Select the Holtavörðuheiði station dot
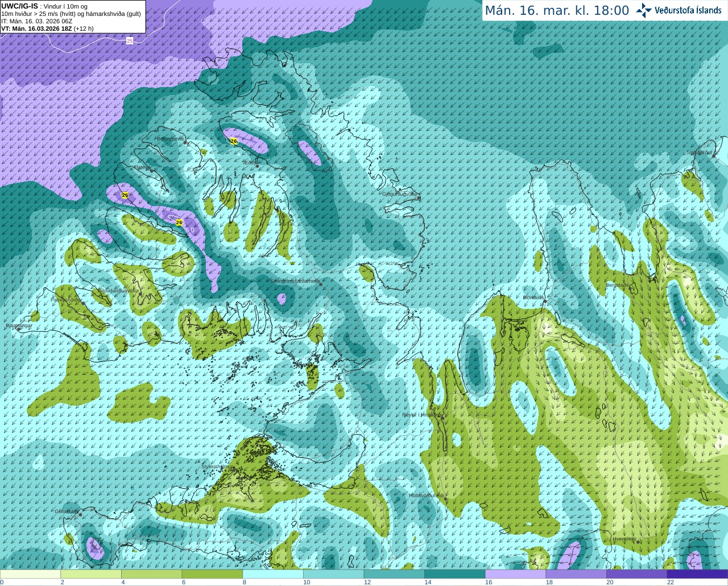This screenshot has width=728, height=586. click(445, 499)
